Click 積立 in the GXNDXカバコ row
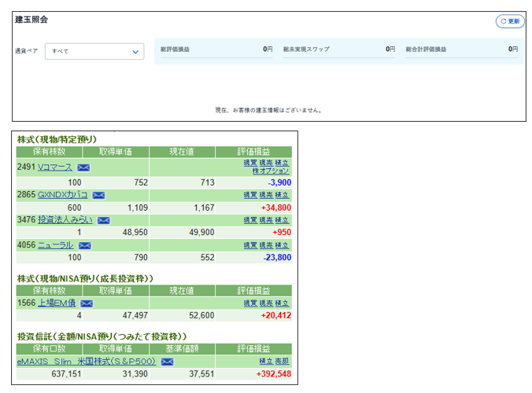Screen dimensions: 532x393 tap(282, 195)
